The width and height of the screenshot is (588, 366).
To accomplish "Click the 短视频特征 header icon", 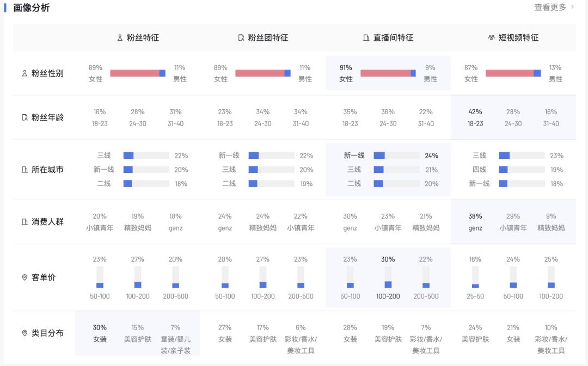I will pyautogui.click(x=492, y=38).
